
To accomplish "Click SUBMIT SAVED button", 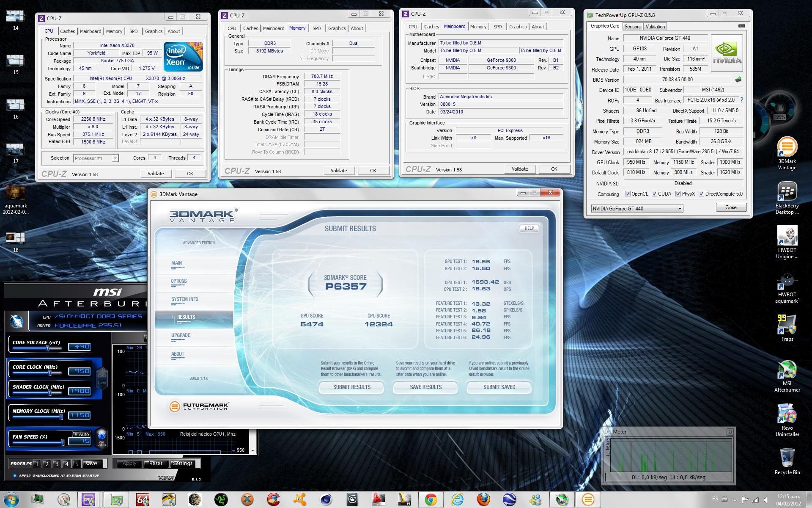I will click(x=499, y=387).
